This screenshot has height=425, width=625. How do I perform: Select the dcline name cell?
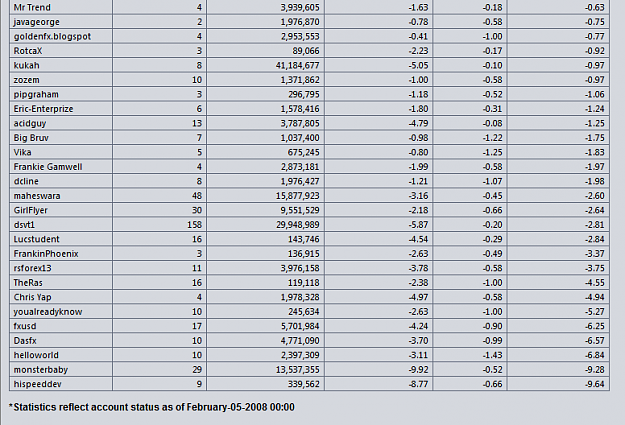coord(26,181)
